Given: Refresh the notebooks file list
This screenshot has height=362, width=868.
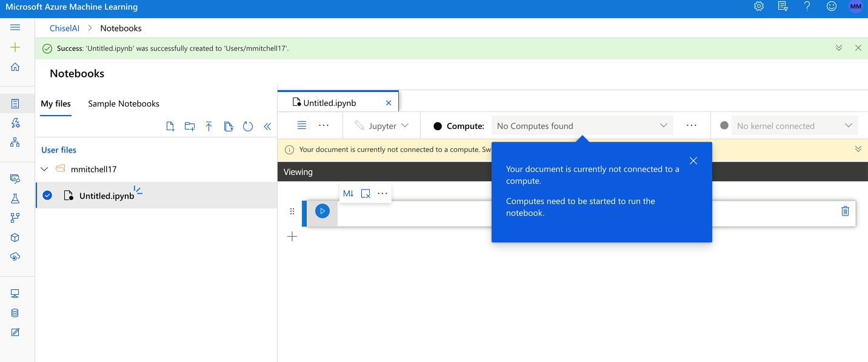Looking at the screenshot, I should tap(248, 125).
